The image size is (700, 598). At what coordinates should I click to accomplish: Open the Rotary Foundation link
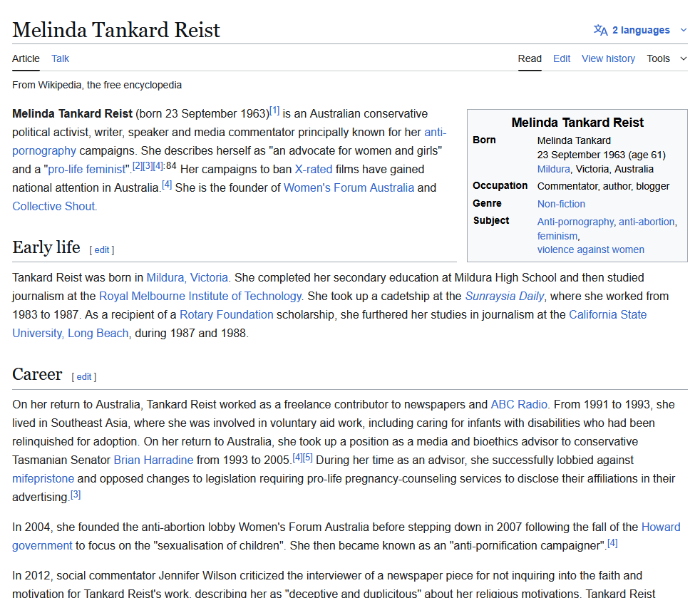click(x=227, y=314)
